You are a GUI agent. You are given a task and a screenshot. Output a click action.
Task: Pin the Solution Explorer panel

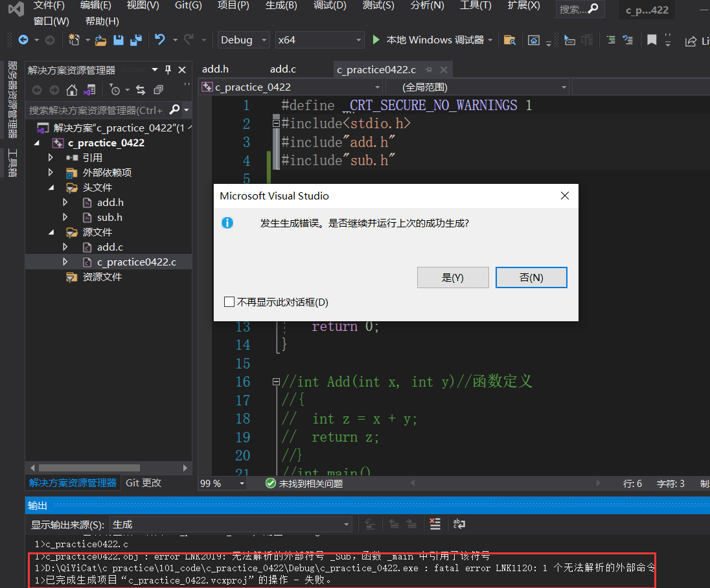pyautogui.click(x=168, y=70)
